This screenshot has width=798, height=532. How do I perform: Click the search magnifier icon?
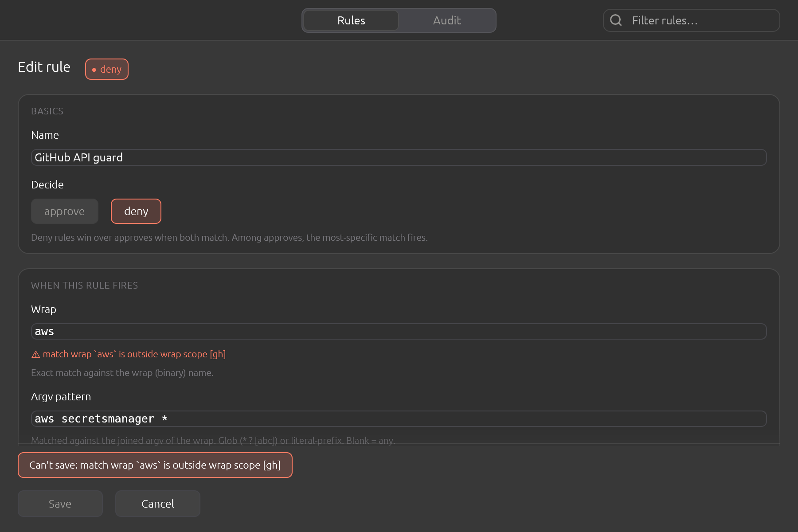click(x=616, y=20)
